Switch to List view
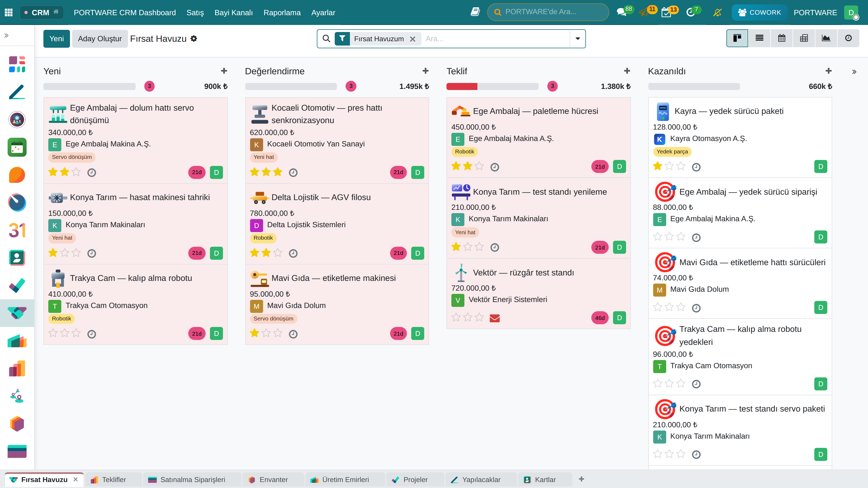Screen dimensions: 868x488 click(759, 38)
